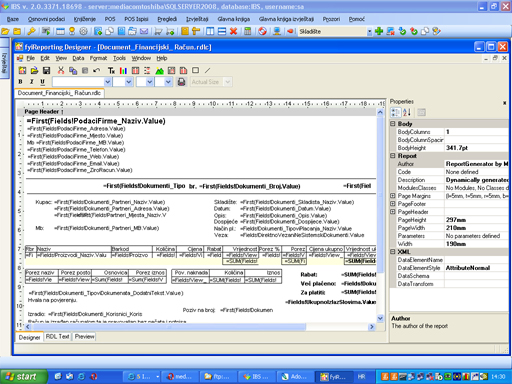Click the Paste icon in designer toolbar
The height and width of the screenshot is (384, 512).
(x=85, y=70)
